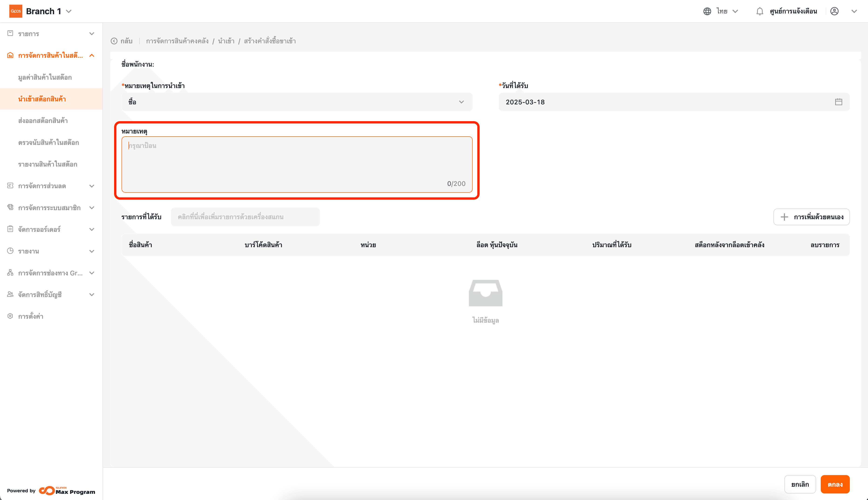Image resolution: width=868 pixels, height=500 pixels.
Task: Click the หมายเหตุ remarks text area
Action: click(x=297, y=164)
